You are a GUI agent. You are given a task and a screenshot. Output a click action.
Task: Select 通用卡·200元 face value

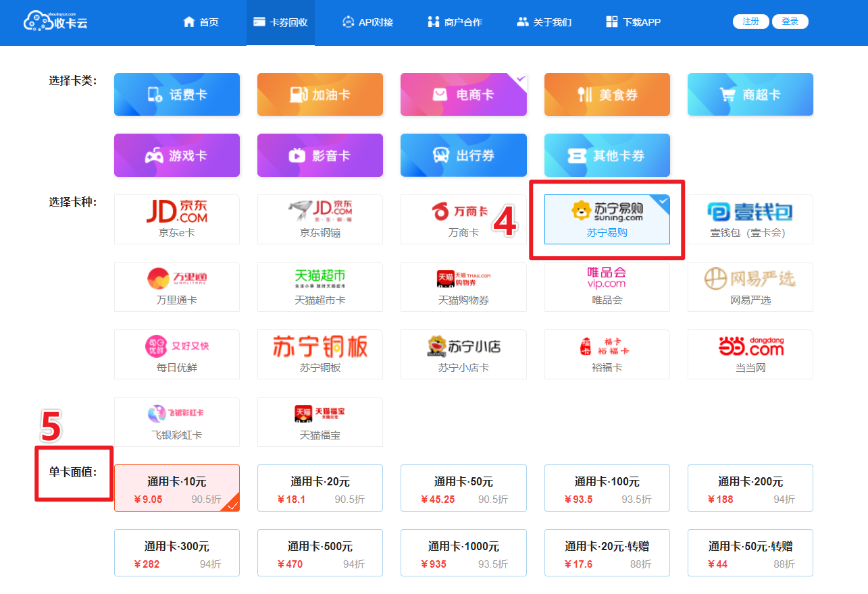coord(750,488)
